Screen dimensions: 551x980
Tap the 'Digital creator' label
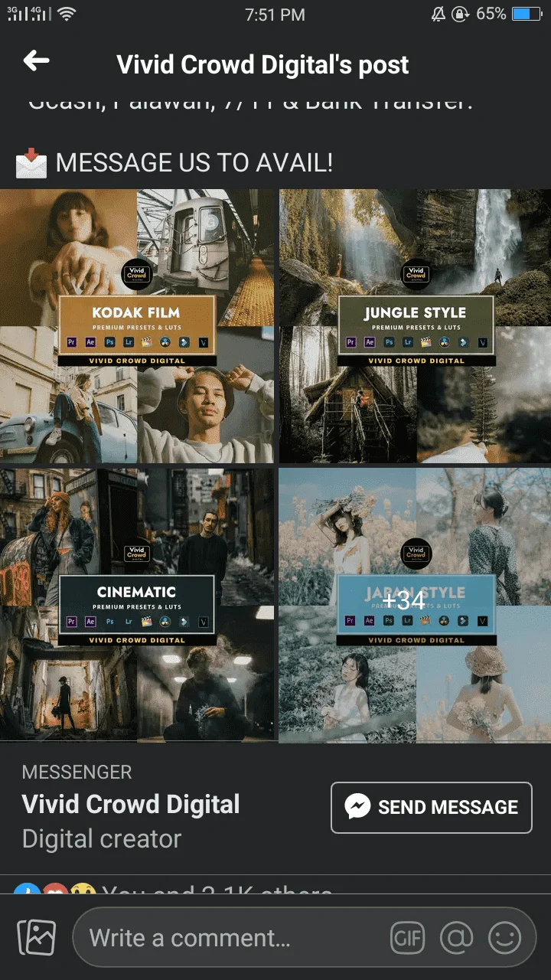[102, 839]
